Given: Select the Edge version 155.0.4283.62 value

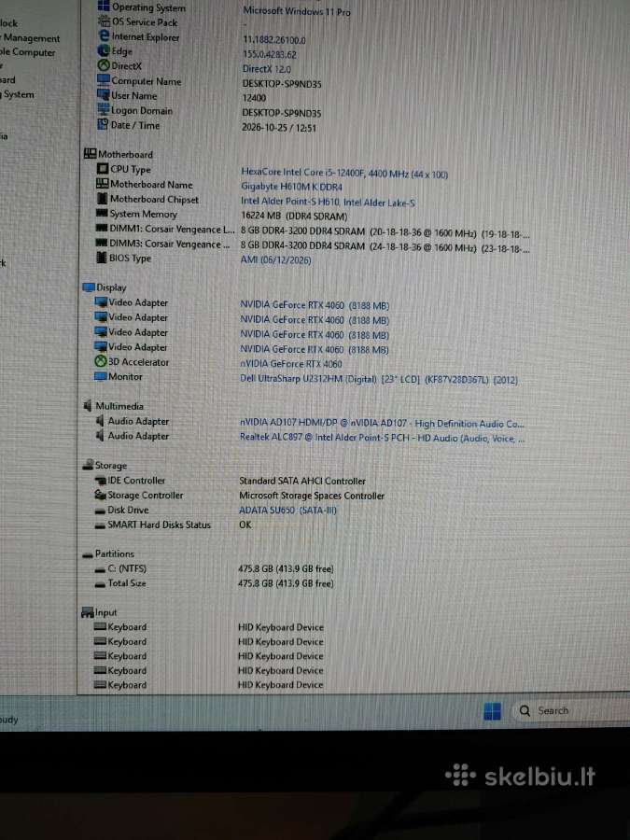Looking at the screenshot, I should (270, 54).
